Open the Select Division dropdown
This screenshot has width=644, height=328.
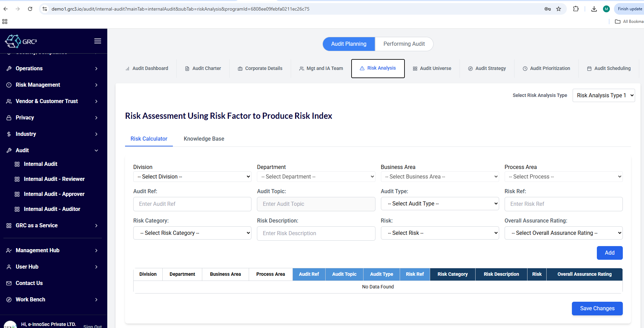point(192,176)
